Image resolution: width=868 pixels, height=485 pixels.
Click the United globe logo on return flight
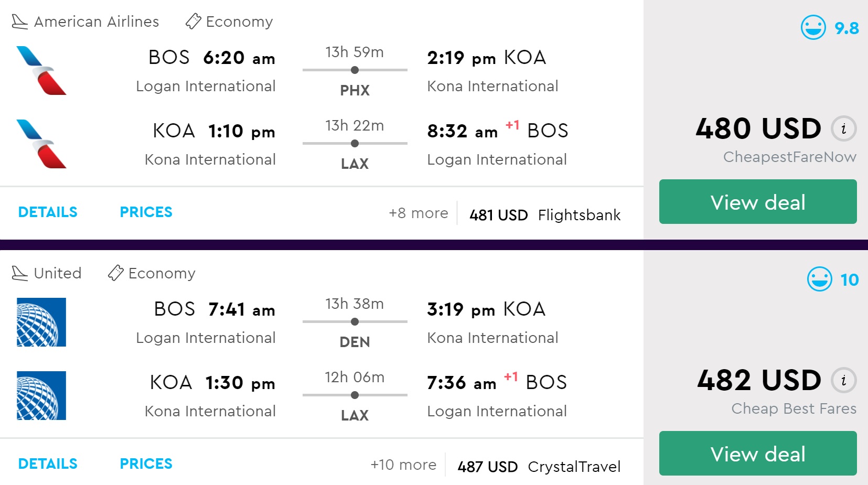tap(41, 396)
